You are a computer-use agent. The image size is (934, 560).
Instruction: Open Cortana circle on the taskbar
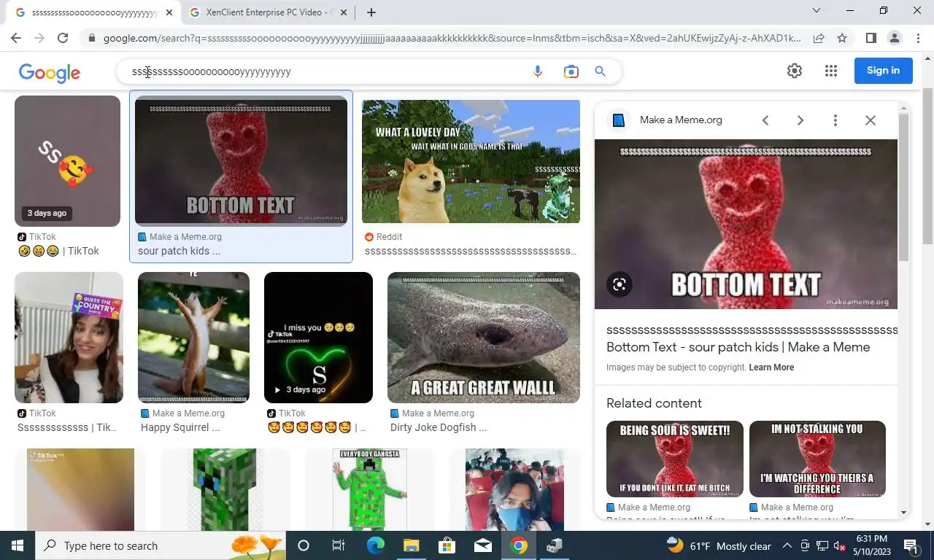tap(304, 545)
